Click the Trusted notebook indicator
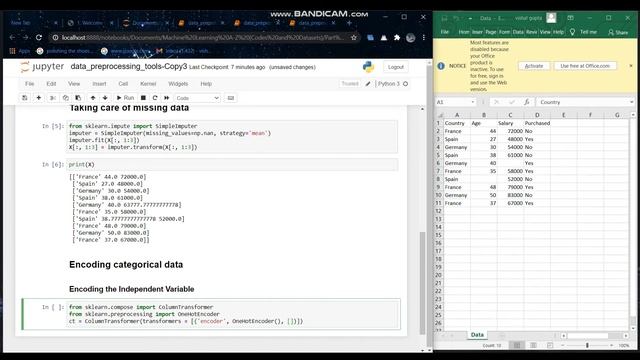The image size is (640, 360). [x=350, y=84]
